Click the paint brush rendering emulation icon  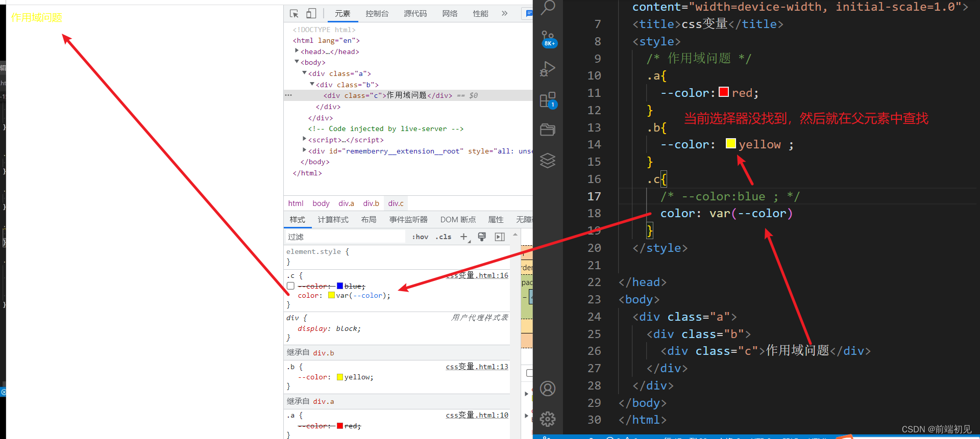pyautogui.click(x=482, y=237)
